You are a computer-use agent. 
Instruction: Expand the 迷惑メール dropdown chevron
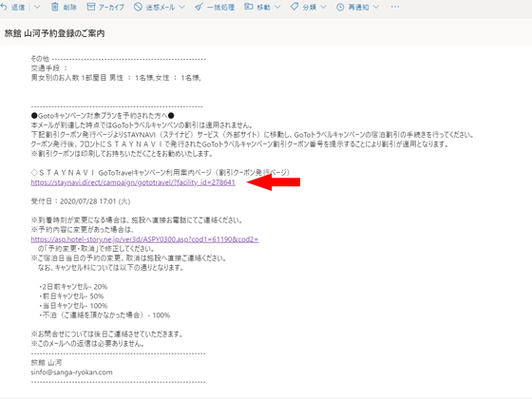[182, 8]
